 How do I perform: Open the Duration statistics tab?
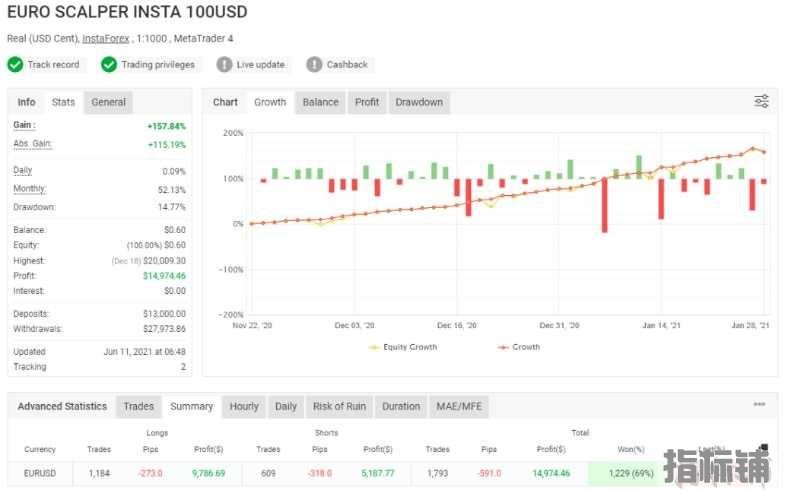tap(401, 406)
